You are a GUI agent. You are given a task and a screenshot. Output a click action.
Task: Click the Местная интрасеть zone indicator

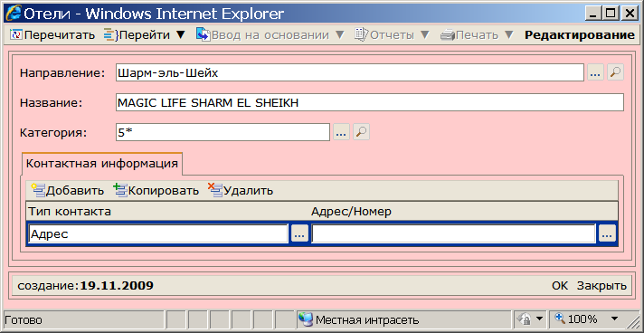(358, 319)
